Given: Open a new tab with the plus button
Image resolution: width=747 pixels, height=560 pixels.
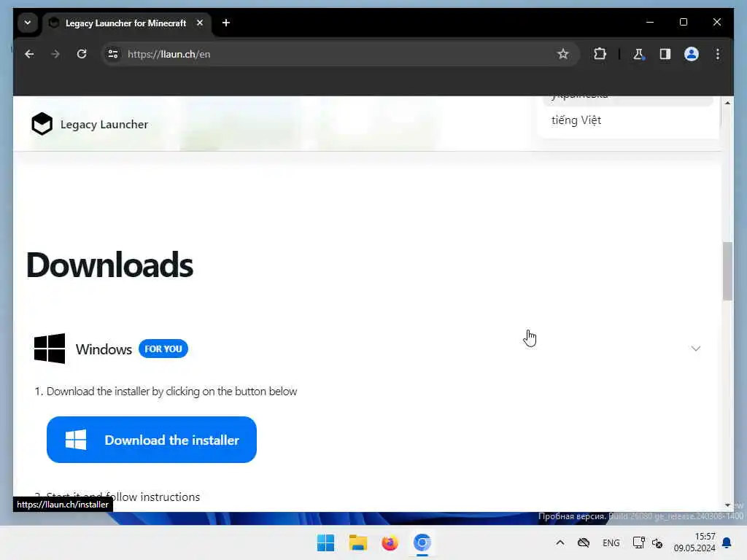Looking at the screenshot, I should pos(226,23).
